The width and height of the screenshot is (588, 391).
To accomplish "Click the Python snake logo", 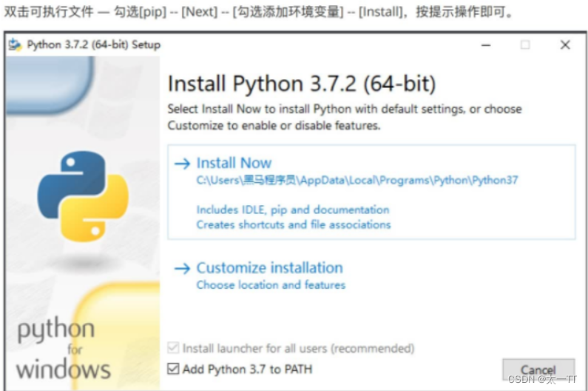I will pos(83,196).
